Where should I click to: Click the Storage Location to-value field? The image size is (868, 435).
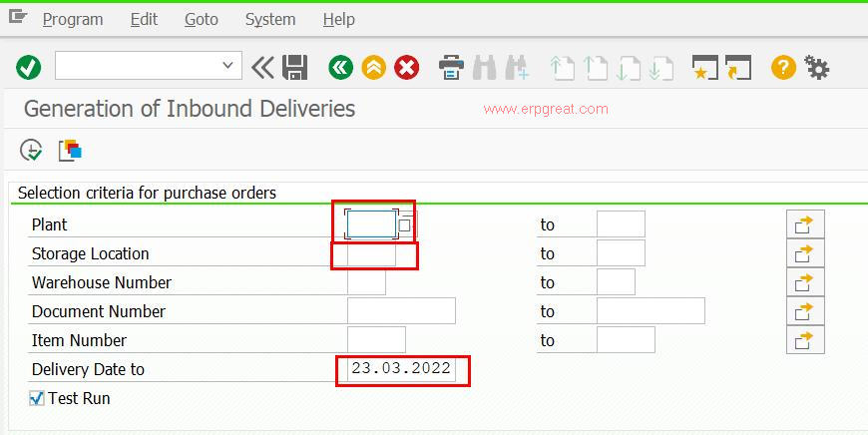coord(621,253)
